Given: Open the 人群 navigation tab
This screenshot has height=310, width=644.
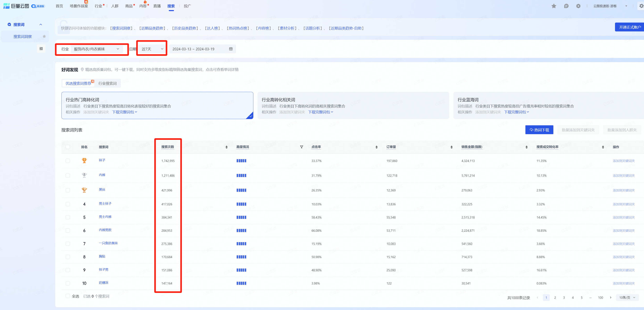Looking at the screenshot, I should pos(115,6).
